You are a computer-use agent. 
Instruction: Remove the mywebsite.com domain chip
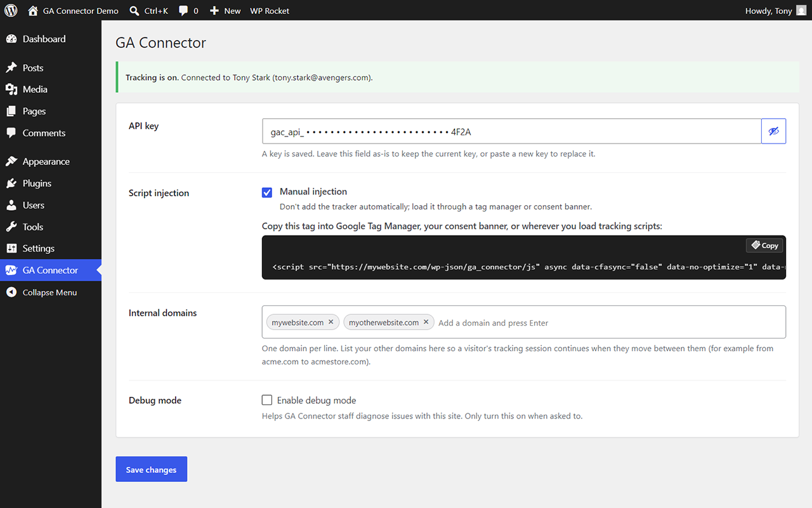pos(331,322)
